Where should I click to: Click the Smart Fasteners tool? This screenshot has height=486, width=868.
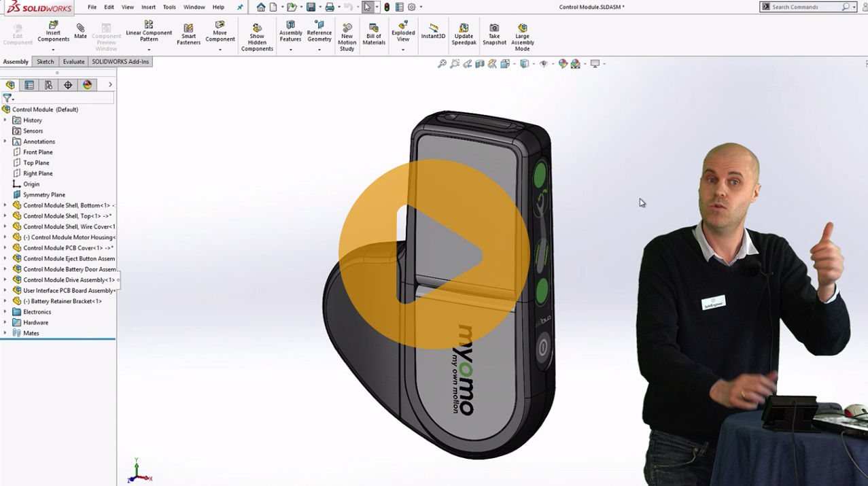(x=188, y=34)
